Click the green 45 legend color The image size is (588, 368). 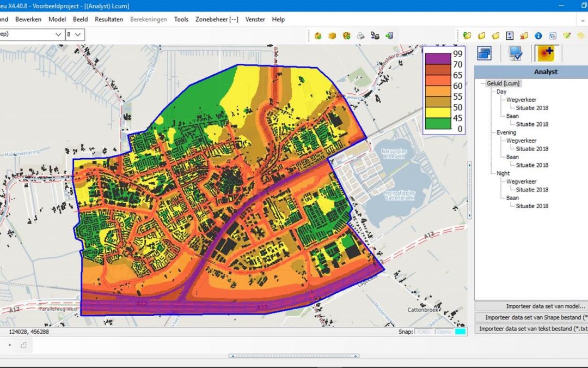[x=438, y=123]
